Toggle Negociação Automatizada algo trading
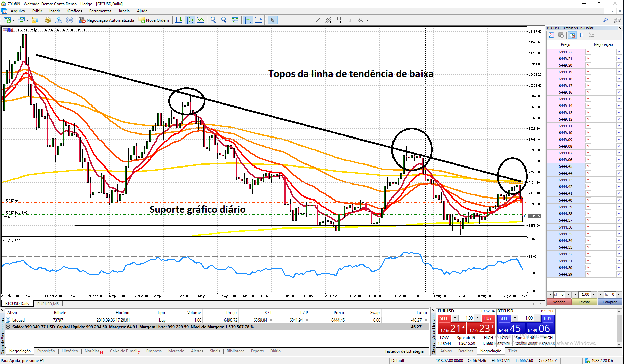 tap(107, 20)
